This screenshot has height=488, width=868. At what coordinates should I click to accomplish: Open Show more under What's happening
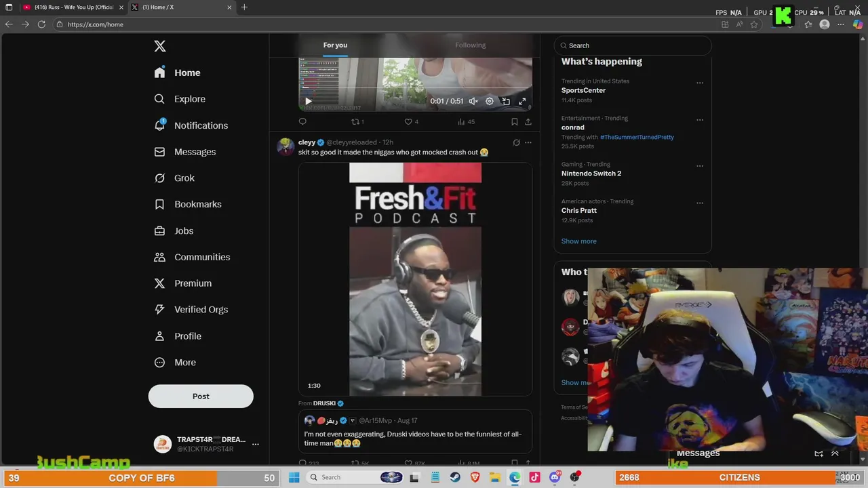pos(579,241)
